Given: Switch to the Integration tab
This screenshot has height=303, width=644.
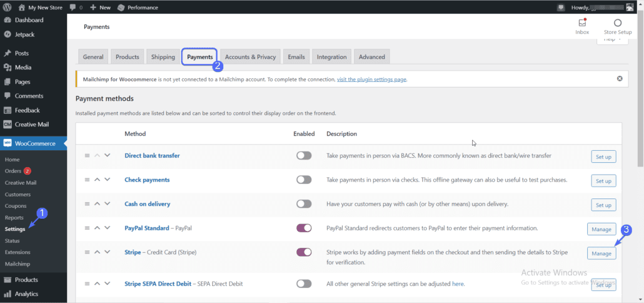Looking at the screenshot, I should click(x=331, y=57).
